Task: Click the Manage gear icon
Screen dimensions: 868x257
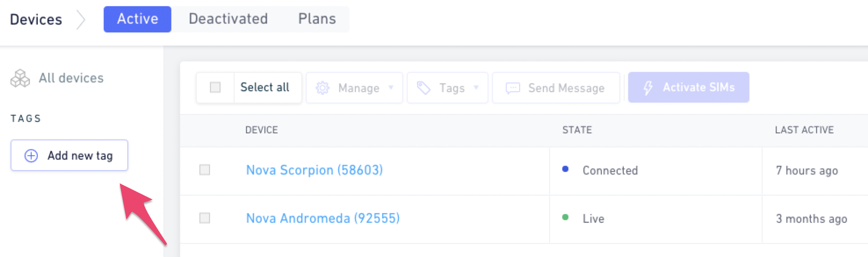Action: click(x=322, y=88)
